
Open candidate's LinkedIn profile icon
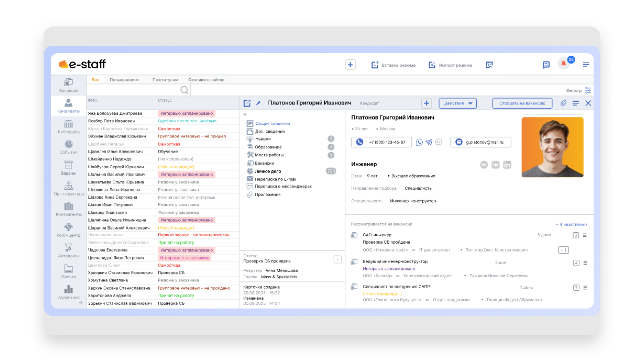(507, 165)
